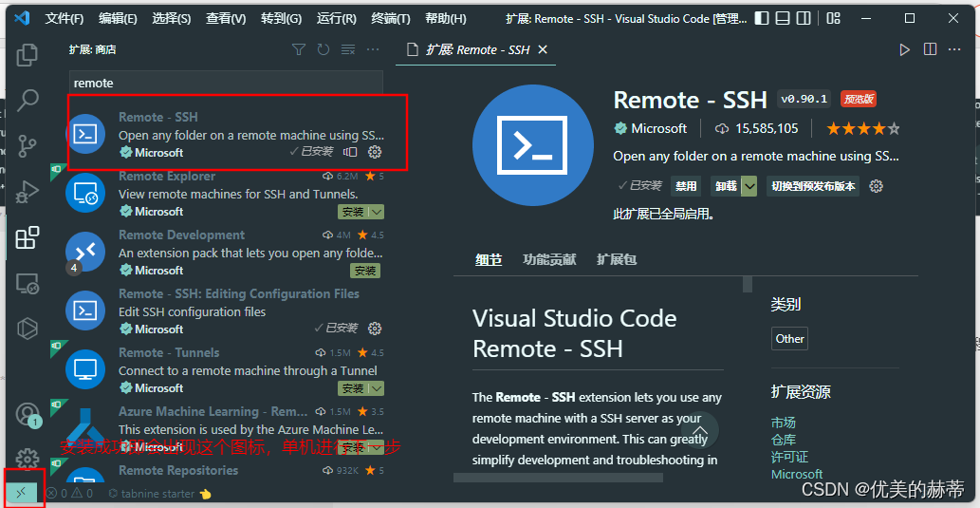Expand install dropdown for Remote - Tunnels
This screenshot has width=980, height=508.
(x=377, y=388)
